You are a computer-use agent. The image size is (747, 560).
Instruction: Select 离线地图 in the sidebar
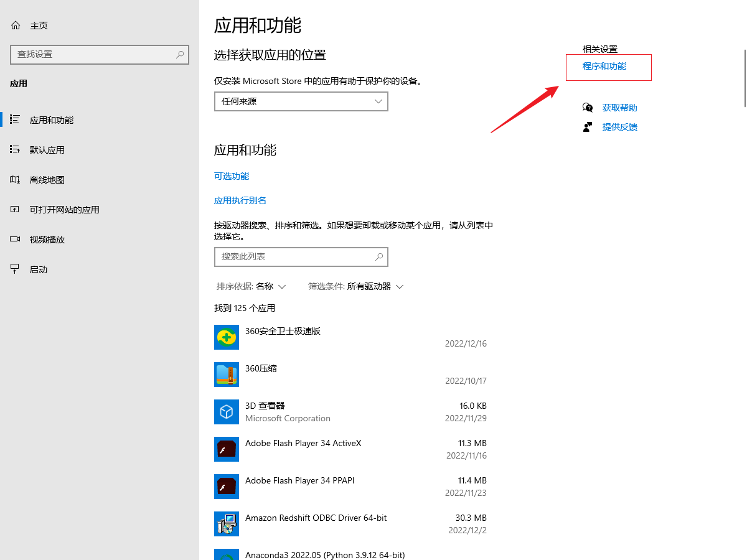(x=47, y=180)
